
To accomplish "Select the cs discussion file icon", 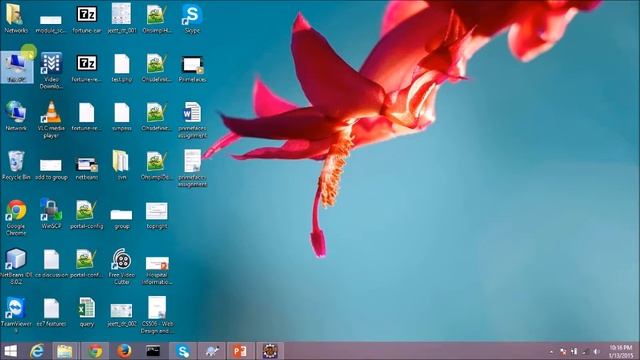I will pyautogui.click(x=51, y=264).
